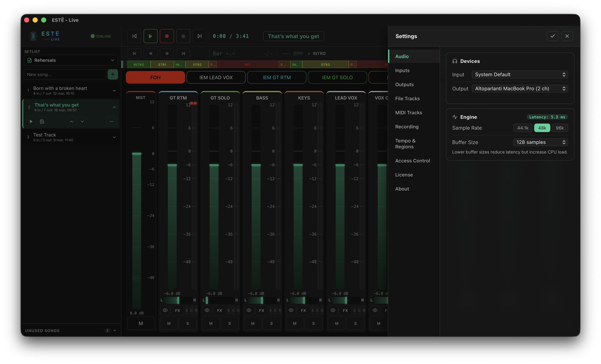Expand 'Born with a broken heart' song details
Image resolution: width=601 pixels, height=364 pixels.
tap(114, 90)
